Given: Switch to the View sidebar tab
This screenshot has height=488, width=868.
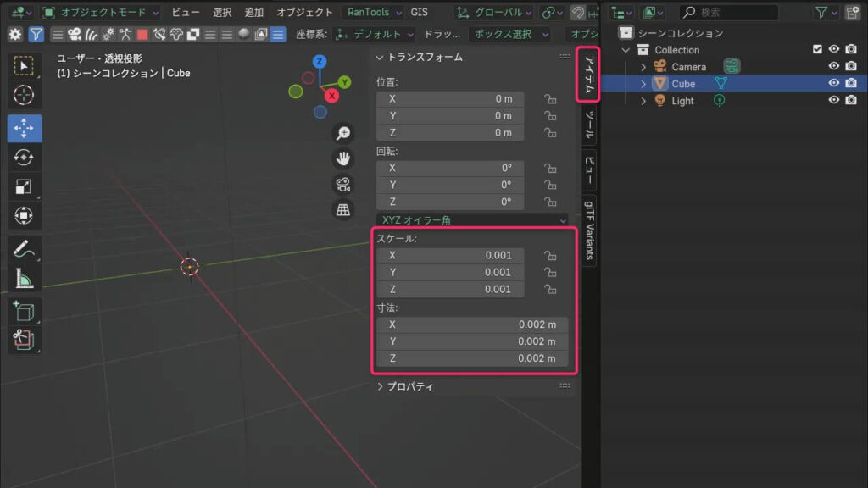Looking at the screenshot, I should (x=590, y=169).
